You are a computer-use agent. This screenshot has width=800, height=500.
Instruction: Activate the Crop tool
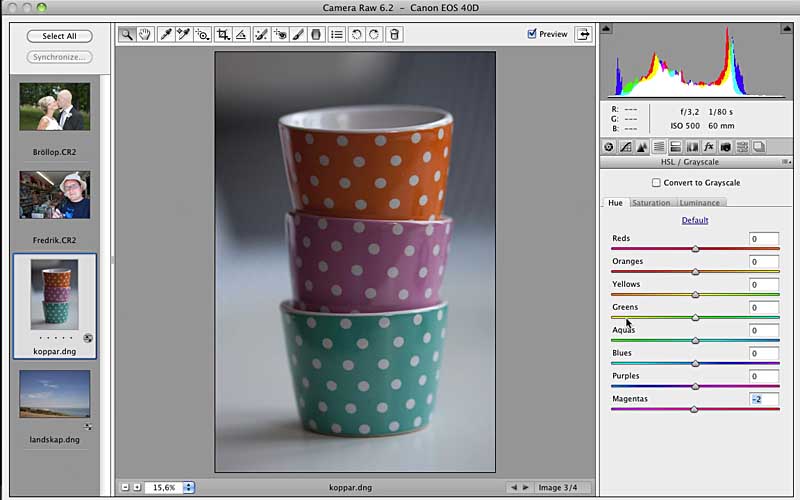pyautogui.click(x=223, y=34)
